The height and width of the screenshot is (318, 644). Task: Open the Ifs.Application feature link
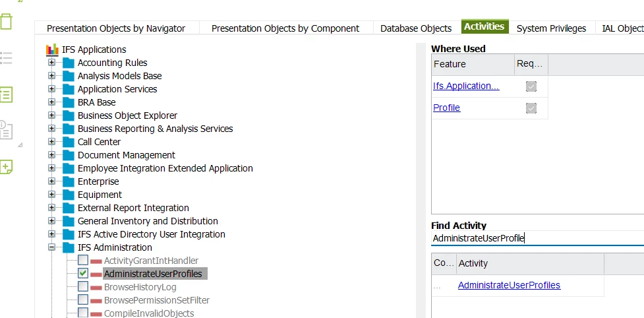pyautogui.click(x=466, y=86)
